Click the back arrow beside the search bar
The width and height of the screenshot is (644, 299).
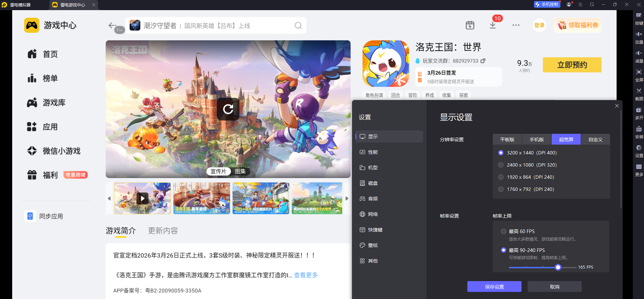point(112,25)
